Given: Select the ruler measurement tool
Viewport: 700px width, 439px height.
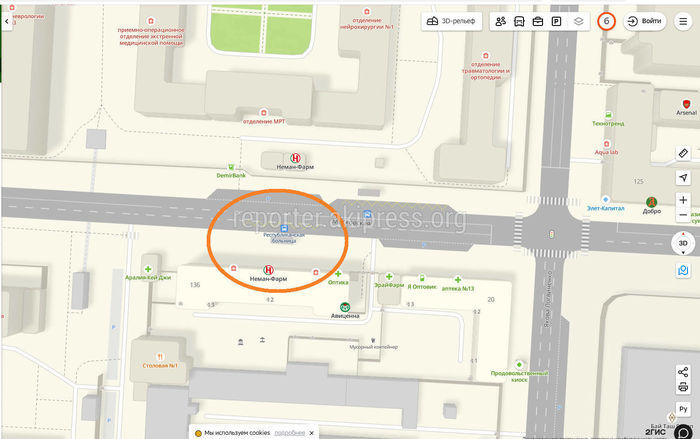Looking at the screenshot, I should click(683, 153).
